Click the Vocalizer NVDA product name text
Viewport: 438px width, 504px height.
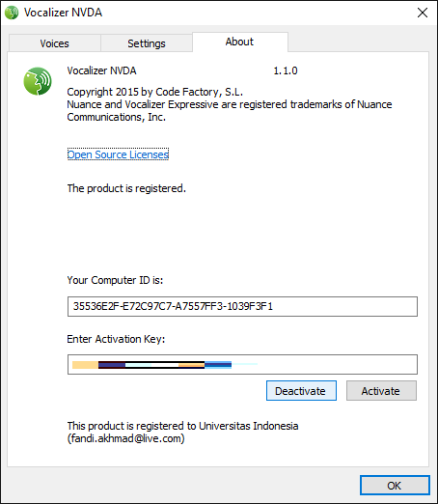(x=101, y=70)
